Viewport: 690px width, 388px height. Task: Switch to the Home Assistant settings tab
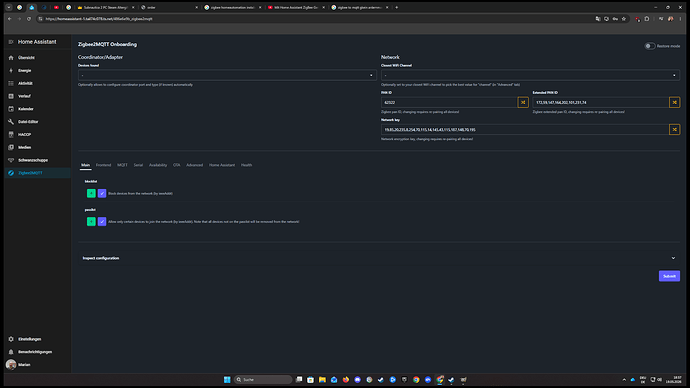pos(222,165)
